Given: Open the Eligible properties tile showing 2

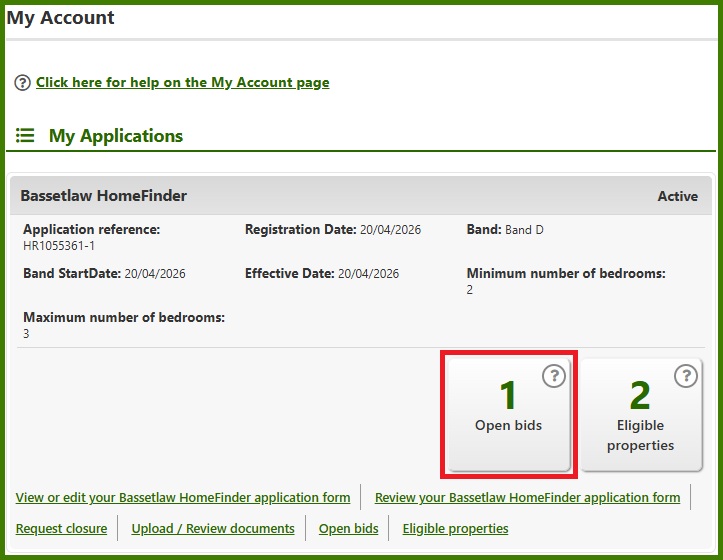Looking at the screenshot, I should (641, 414).
